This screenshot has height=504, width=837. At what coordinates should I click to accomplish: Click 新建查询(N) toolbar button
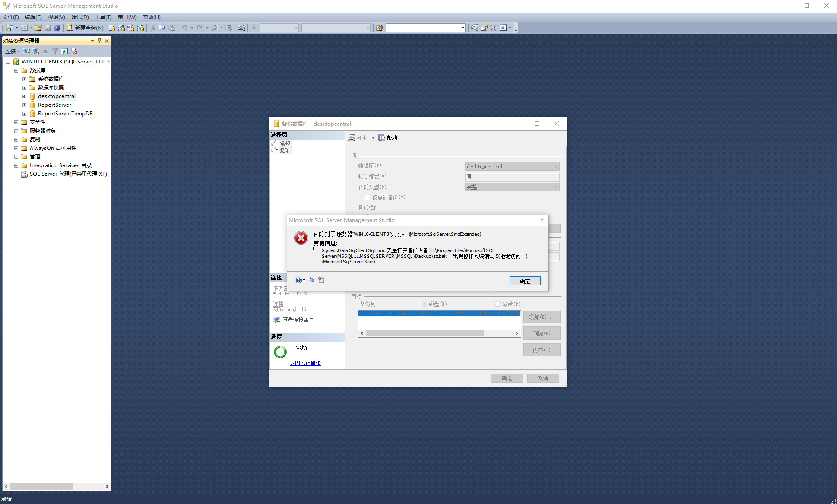tap(85, 28)
